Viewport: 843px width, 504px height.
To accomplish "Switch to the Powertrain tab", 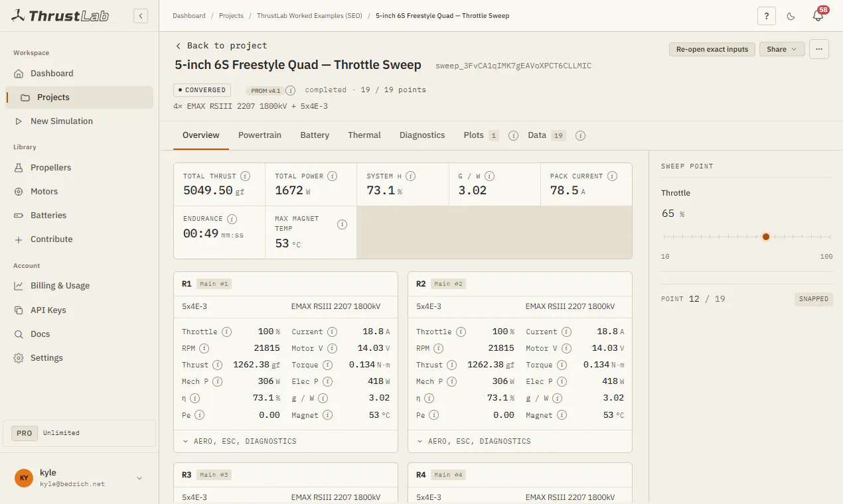I will coord(260,135).
